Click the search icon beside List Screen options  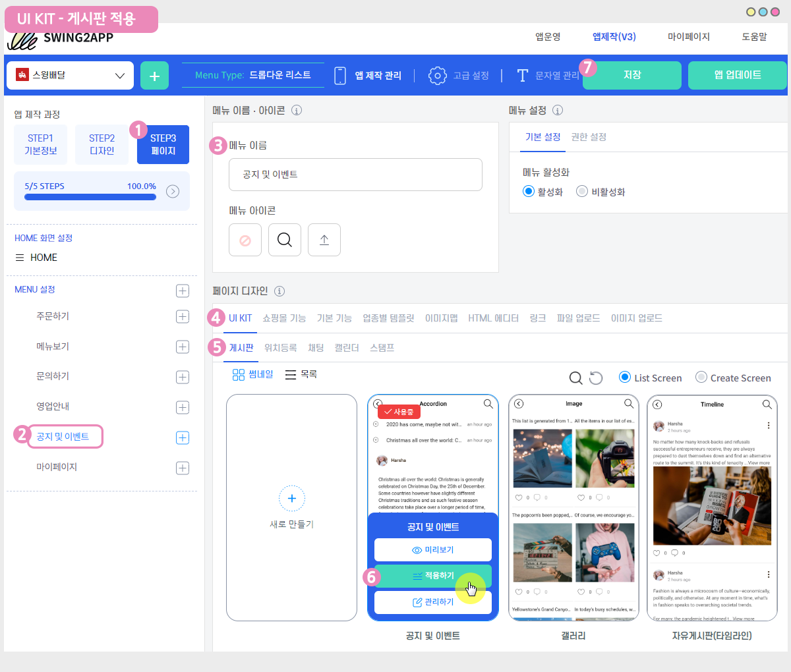coord(575,378)
